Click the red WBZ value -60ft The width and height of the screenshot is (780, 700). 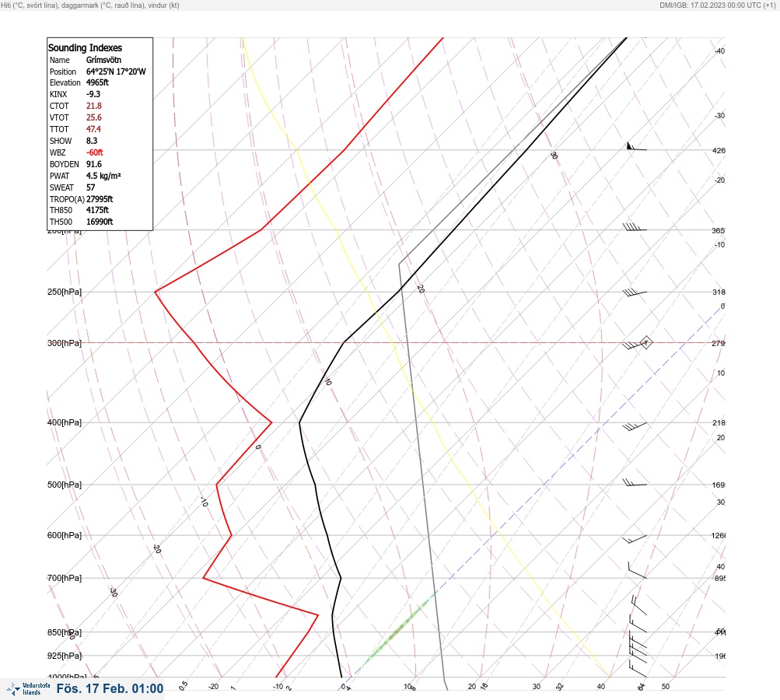click(95, 152)
